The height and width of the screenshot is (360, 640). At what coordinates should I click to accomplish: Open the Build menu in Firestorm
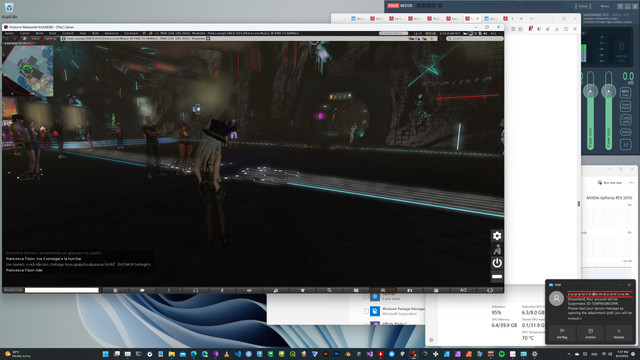click(53, 33)
